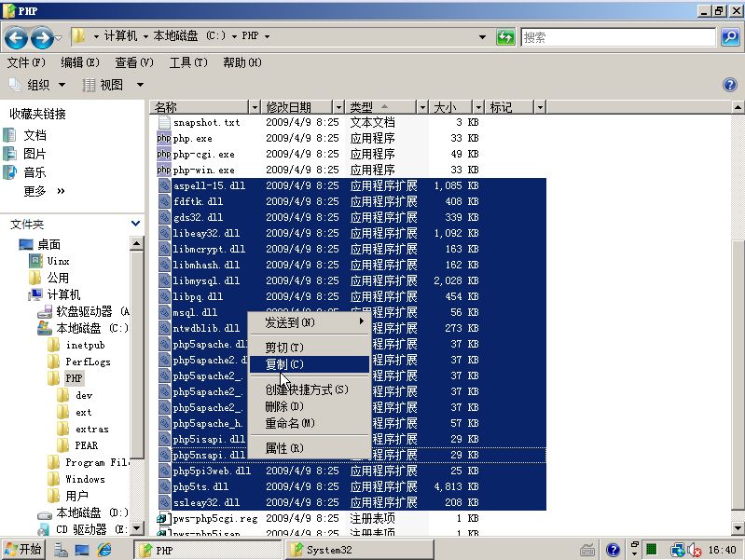Open the View menu

134,62
